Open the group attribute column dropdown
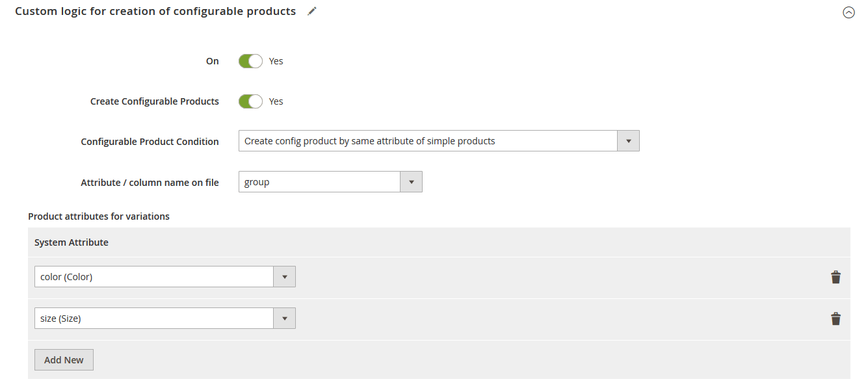868x390 pixels. point(330,182)
